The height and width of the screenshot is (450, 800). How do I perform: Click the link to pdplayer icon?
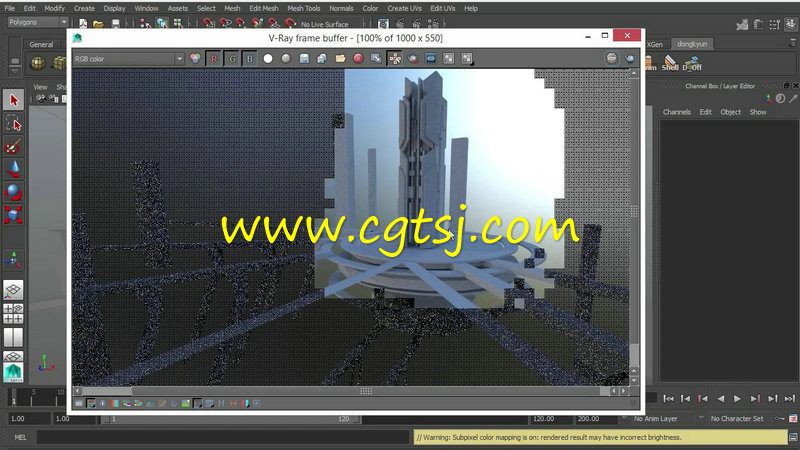431,59
